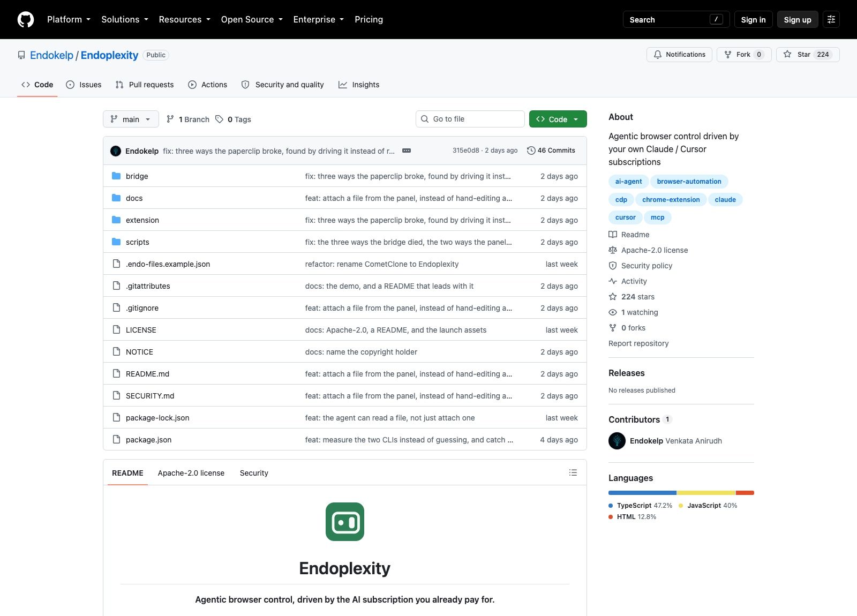857x616 pixels.
Task: Click the Endoplexity repository name link
Action: tap(109, 55)
